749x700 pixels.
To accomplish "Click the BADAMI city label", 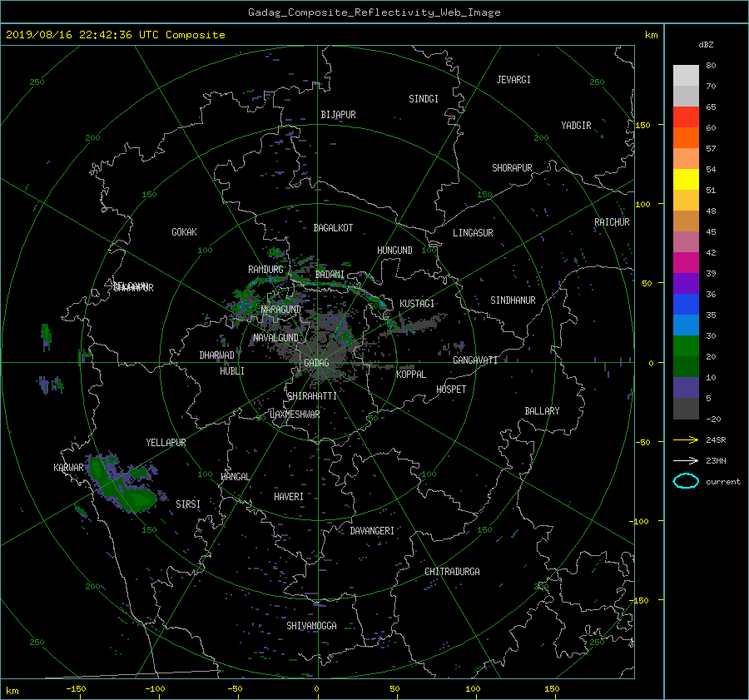I will (x=330, y=275).
